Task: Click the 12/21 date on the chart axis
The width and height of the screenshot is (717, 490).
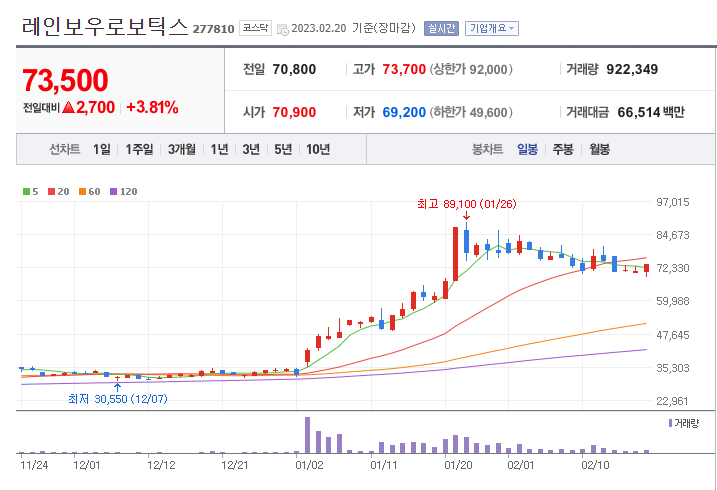Action: 235,465
